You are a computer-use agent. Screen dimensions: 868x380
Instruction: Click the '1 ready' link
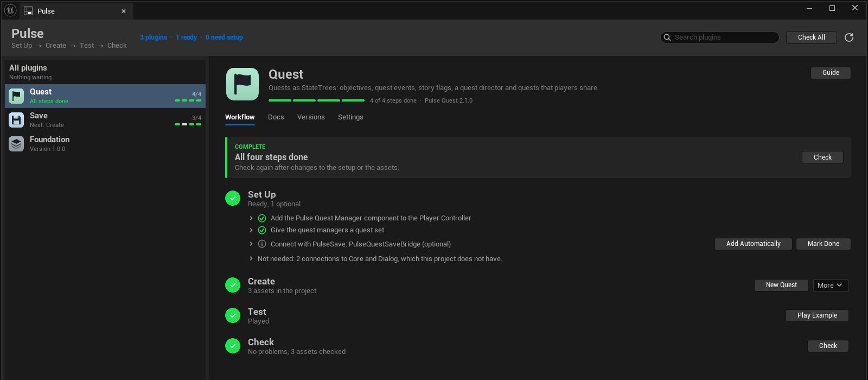pos(187,37)
